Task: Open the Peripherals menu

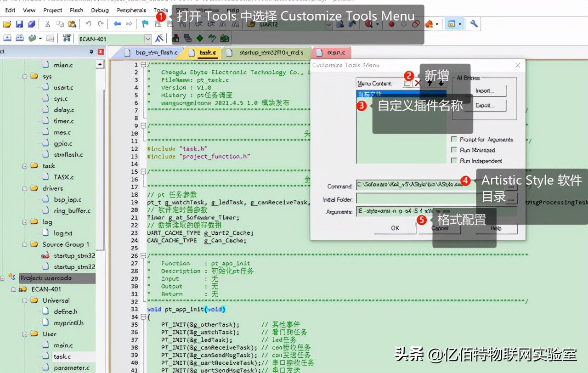Action: (x=131, y=10)
